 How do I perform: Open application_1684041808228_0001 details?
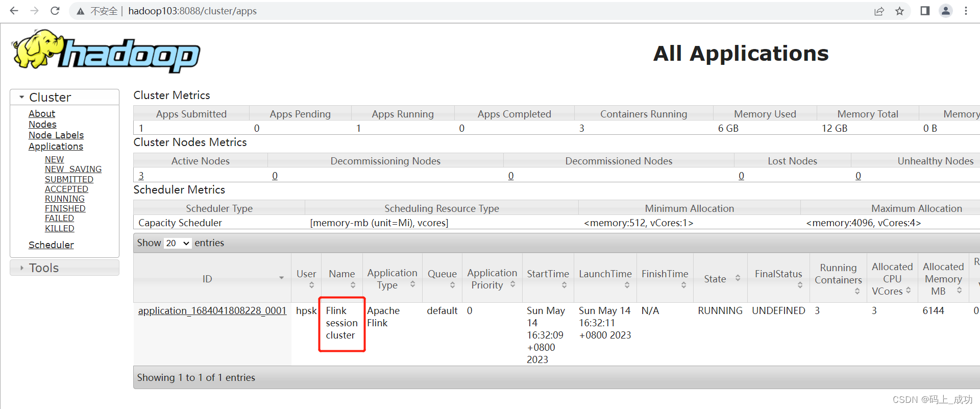[212, 310]
